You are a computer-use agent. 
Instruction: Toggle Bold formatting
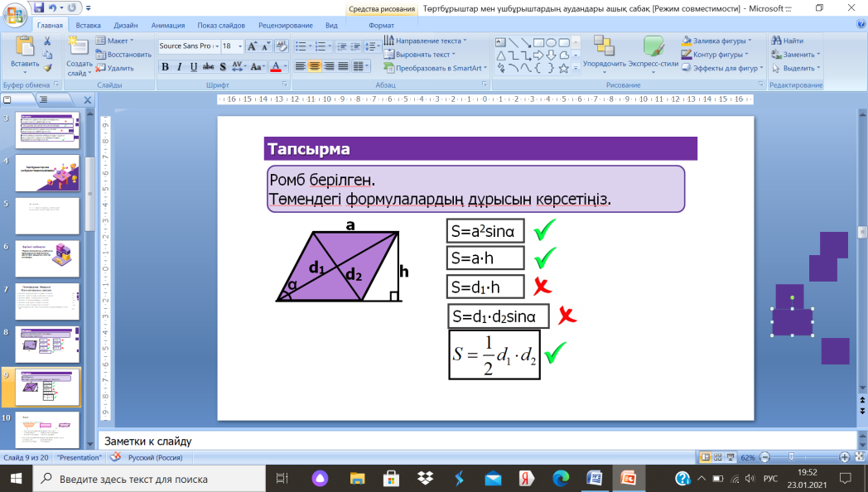(x=165, y=67)
